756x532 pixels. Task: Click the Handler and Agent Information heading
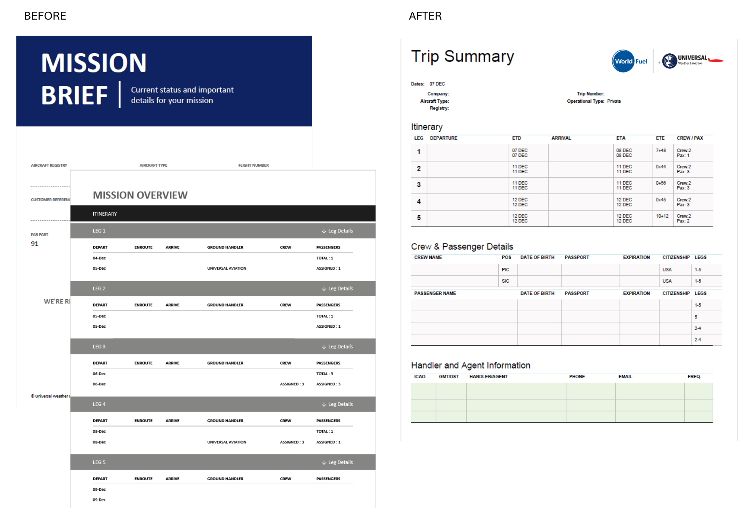coord(471,365)
